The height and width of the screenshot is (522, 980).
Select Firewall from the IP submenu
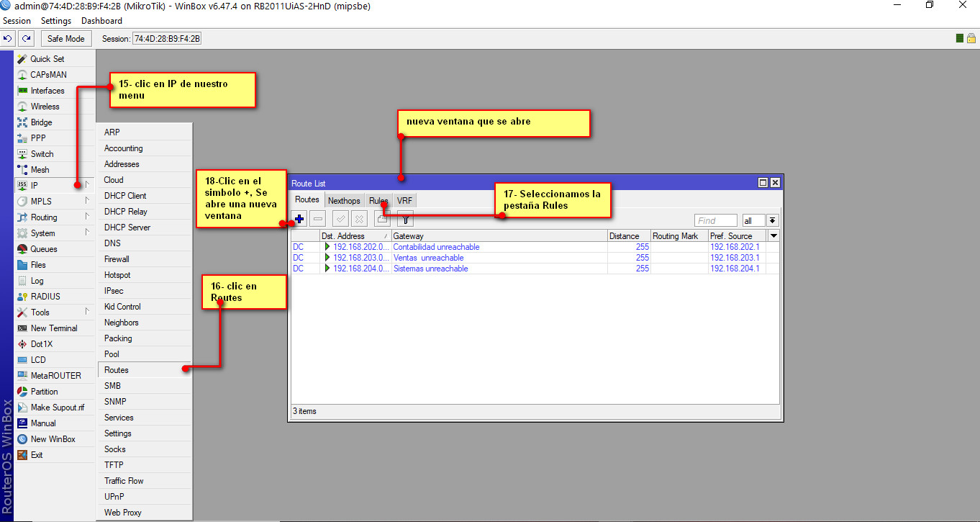click(117, 259)
